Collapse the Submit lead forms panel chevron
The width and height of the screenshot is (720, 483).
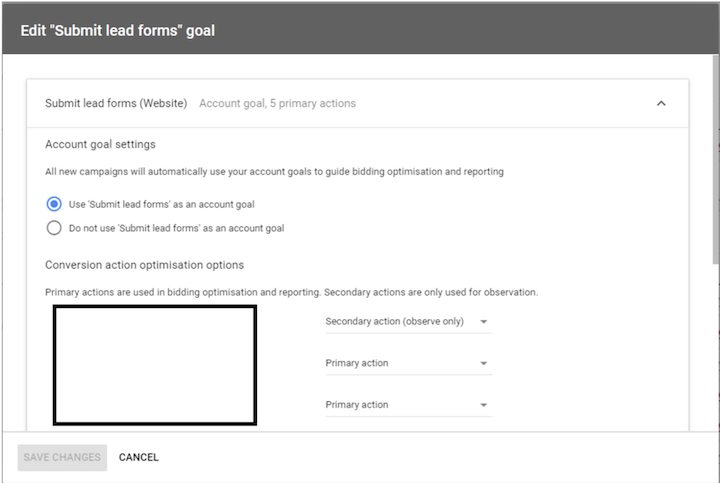point(661,103)
